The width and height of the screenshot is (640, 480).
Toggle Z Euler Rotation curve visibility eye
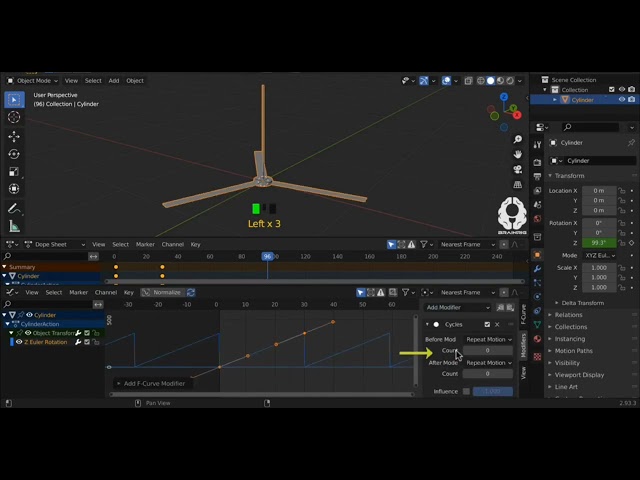point(19,342)
